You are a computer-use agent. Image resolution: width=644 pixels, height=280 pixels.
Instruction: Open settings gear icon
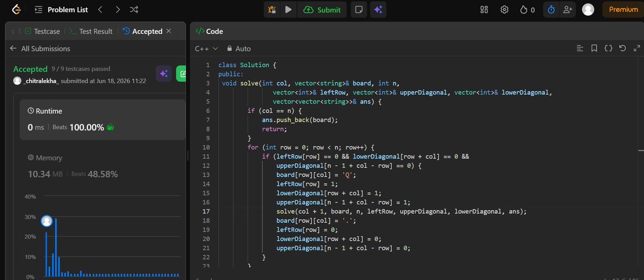pyautogui.click(x=504, y=10)
